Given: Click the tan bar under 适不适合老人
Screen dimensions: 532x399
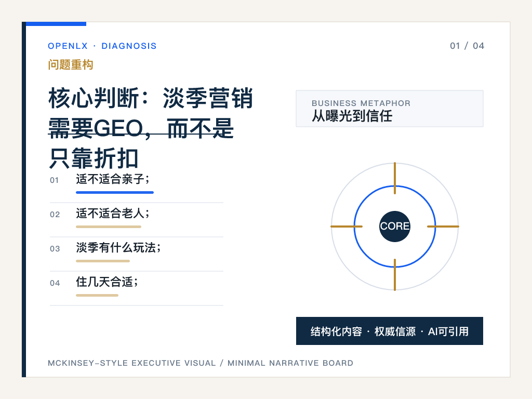Looking at the screenshot, I should point(109,227).
